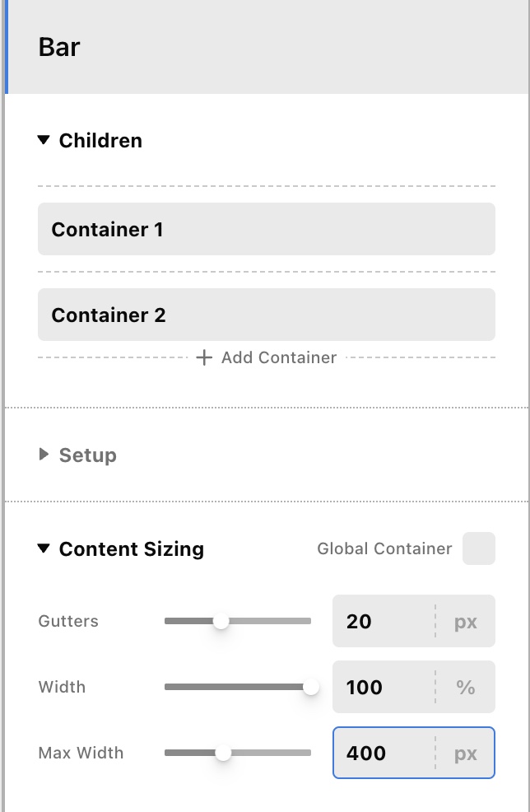
Task: Expand the Setup section
Action: tap(44, 455)
